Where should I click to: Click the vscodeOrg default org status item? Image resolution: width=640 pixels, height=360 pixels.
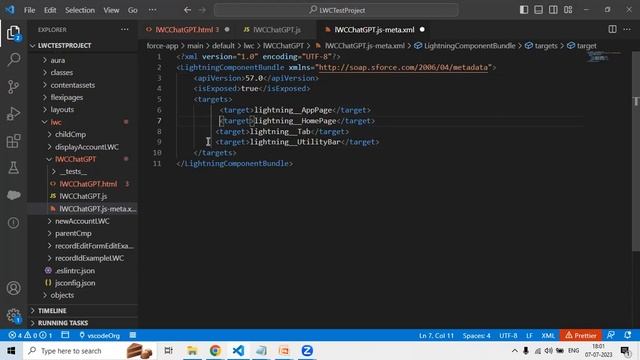click(100, 335)
